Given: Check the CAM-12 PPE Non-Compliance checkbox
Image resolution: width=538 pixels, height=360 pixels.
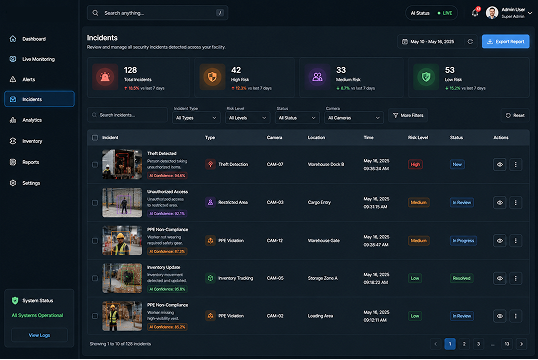Looking at the screenshot, I should [95, 241].
